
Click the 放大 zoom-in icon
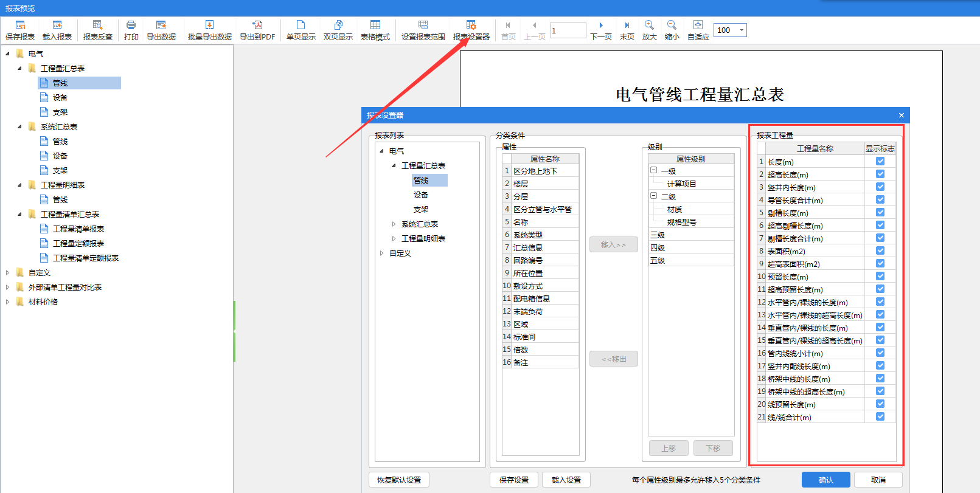649,25
